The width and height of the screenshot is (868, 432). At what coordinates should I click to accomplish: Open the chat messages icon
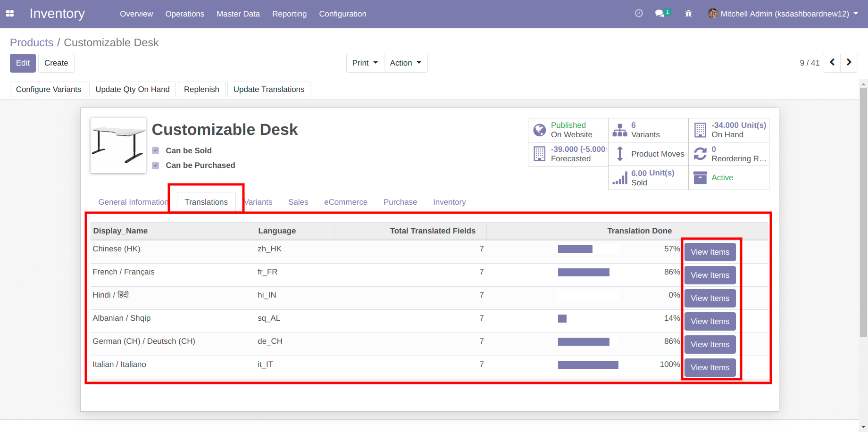point(660,13)
